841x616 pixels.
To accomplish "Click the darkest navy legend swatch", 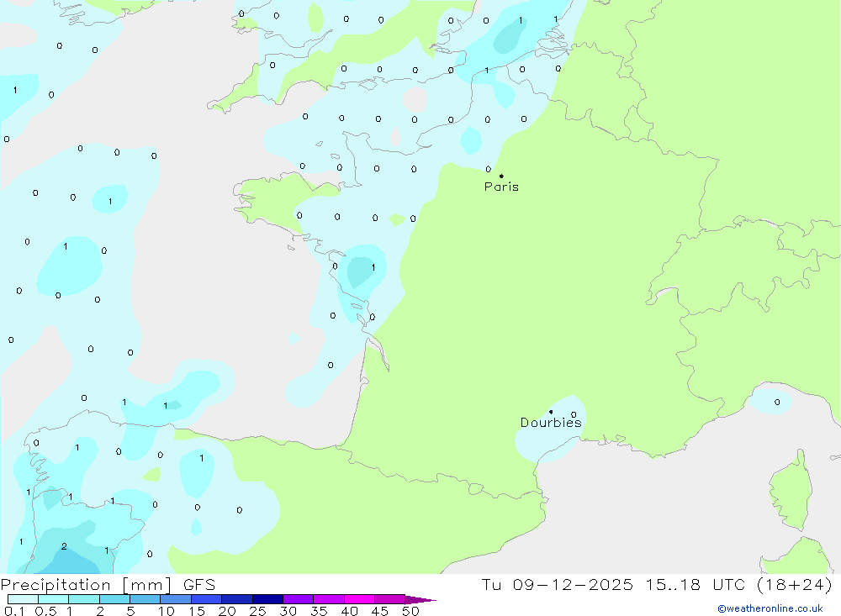I will tap(267, 599).
